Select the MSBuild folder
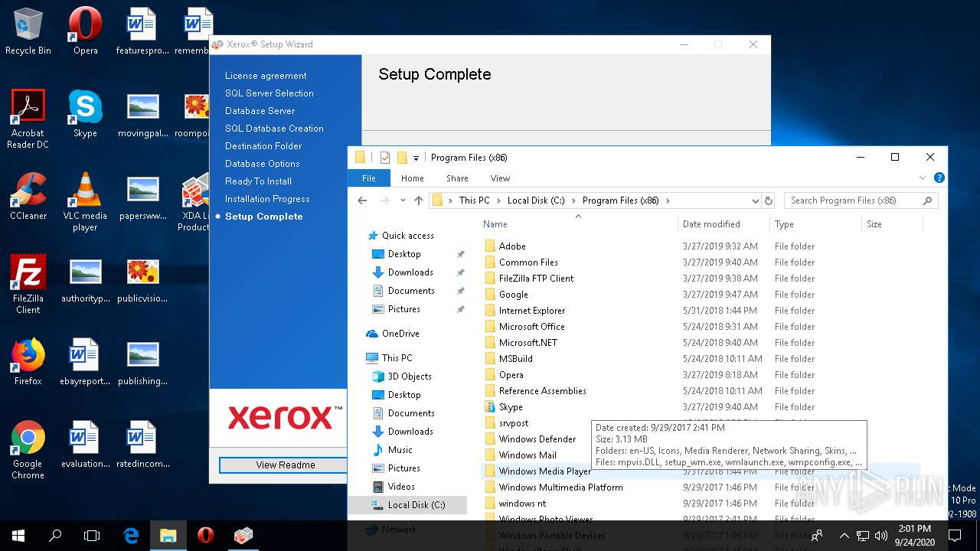This screenshot has height=551, width=980. [515, 359]
